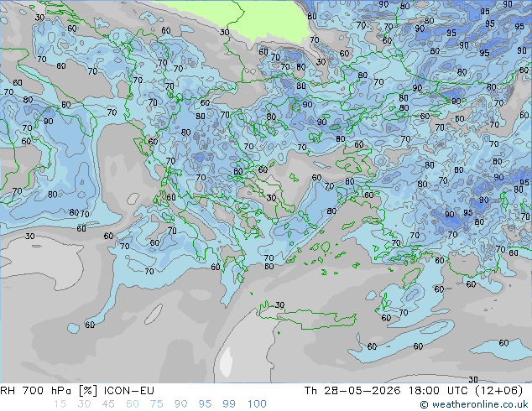532x411 pixels.
Task: Click legend value '60' beside '45' in the scale
Action: 133,404
